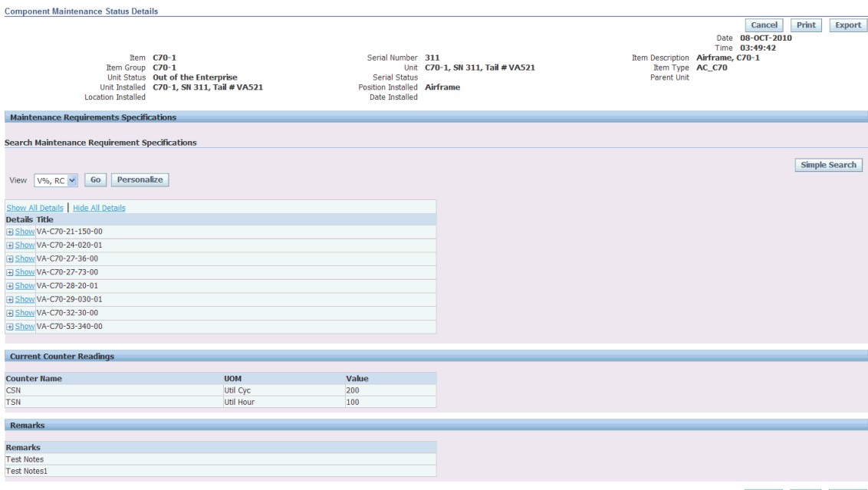Viewport: 868px width, 490px height.
Task: Click the Item Type value AC_C70
Action: (712, 67)
